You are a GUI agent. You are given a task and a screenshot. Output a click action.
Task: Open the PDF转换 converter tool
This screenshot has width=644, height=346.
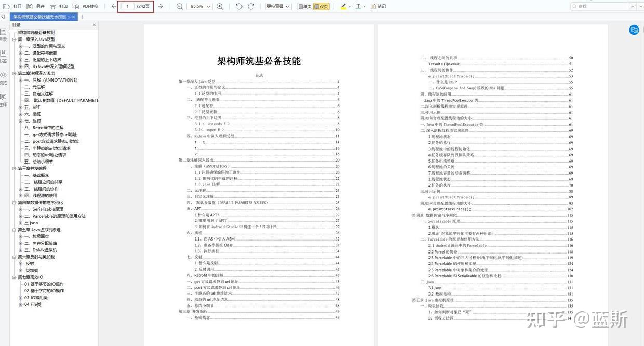coord(85,6)
